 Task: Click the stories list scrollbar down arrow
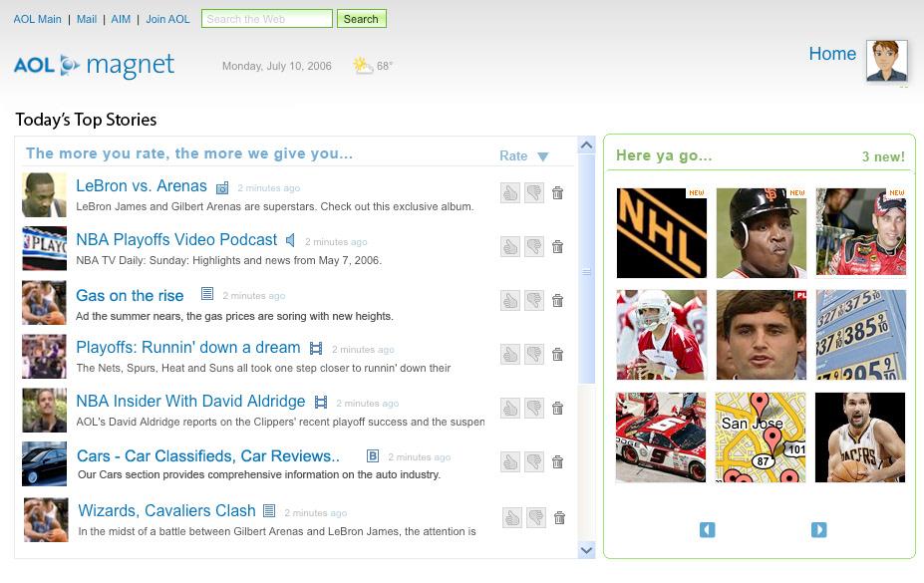(x=586, y=550)
